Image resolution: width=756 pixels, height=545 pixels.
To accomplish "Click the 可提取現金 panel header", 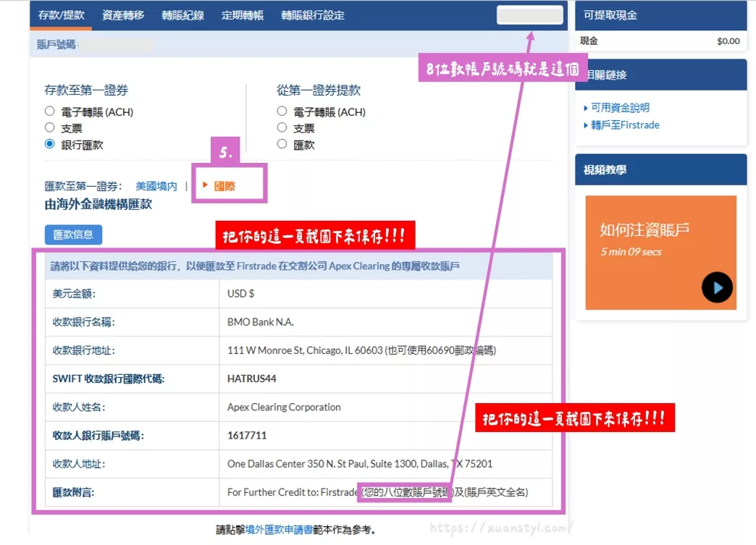I will coord(660,15).
